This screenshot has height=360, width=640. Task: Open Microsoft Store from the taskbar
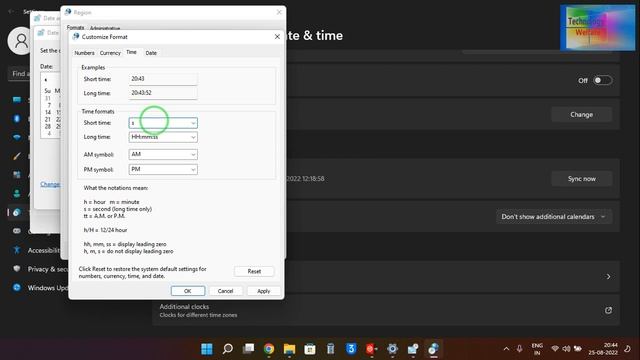[310, 349]
